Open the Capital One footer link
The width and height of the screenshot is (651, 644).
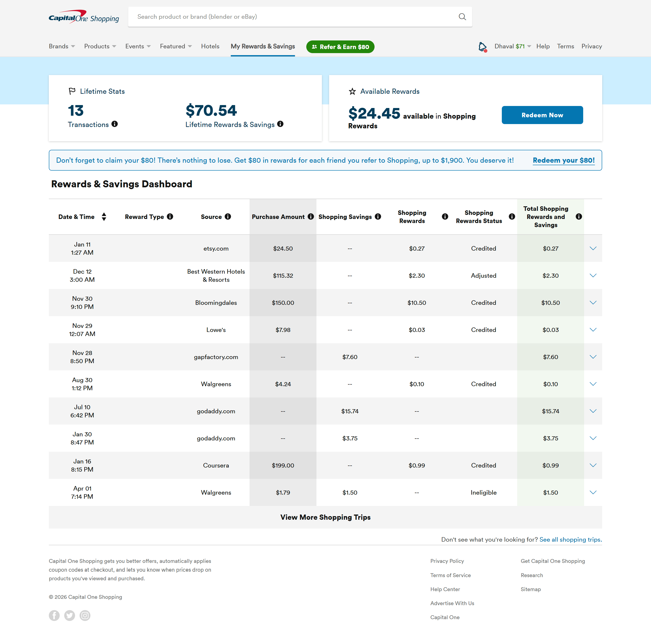click(445, 617)
